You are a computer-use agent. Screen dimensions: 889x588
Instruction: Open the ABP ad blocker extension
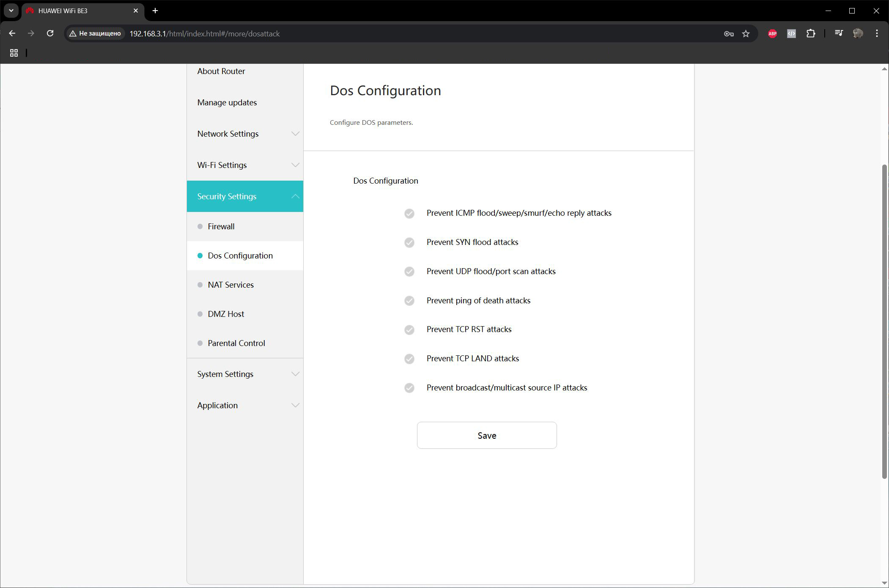[x=772, y=34]
